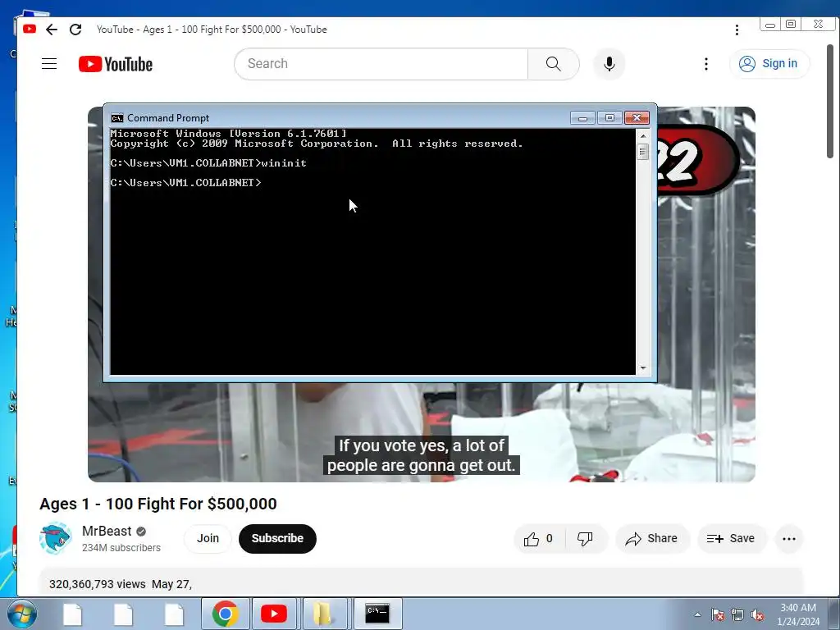The image size is (840, 630).
Task: Reload the YouTube page
Action: click(75, 30)
